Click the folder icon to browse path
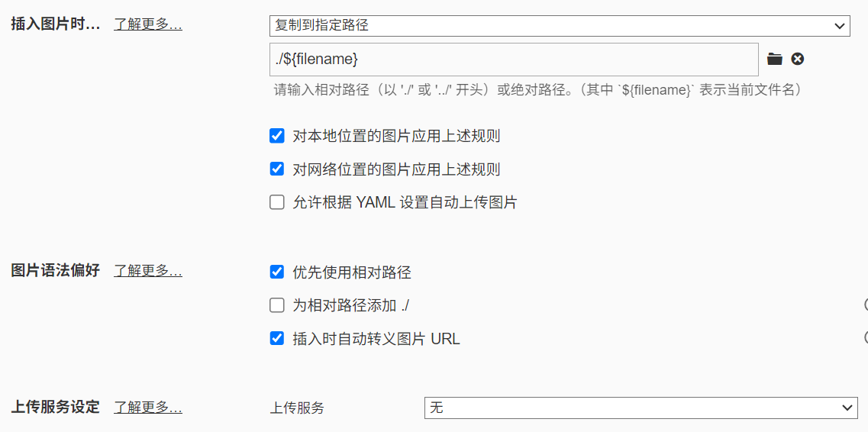 [x=775, y=59]
